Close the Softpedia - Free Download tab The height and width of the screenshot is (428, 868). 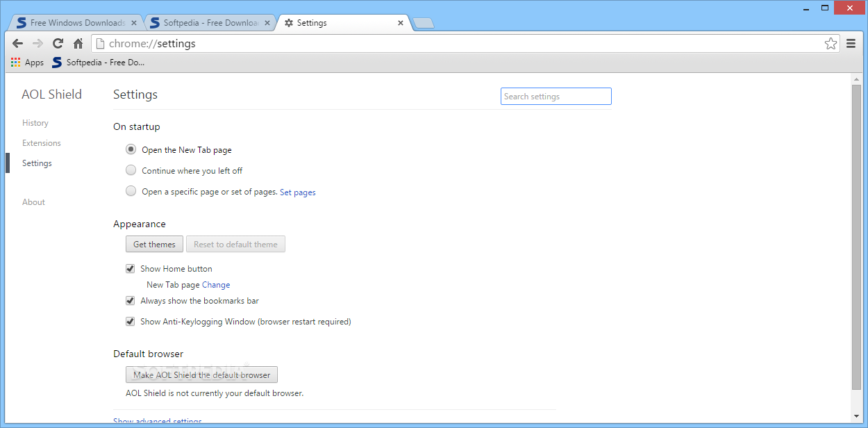[x=267, y=23]
